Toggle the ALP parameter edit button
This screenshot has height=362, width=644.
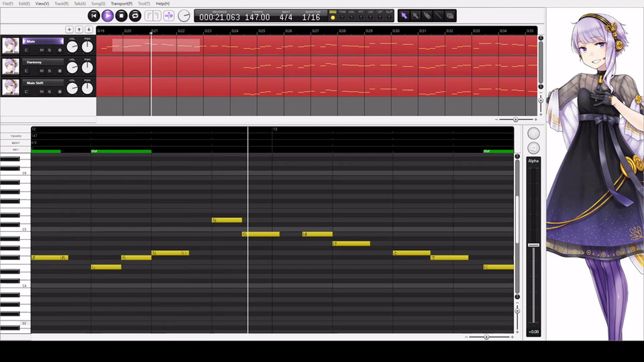point(389,15)
